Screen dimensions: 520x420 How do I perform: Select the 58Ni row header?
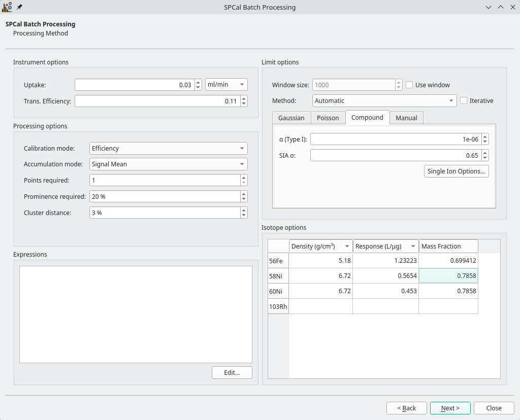coord(278,276)
